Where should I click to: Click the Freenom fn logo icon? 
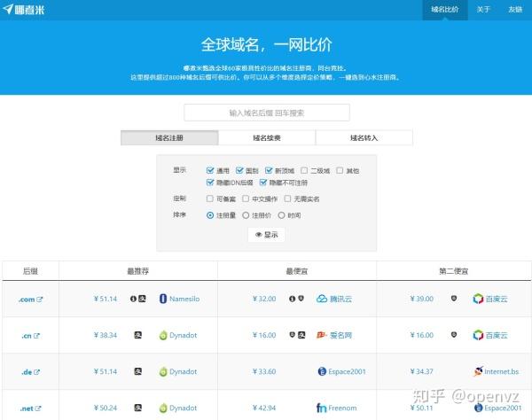coord(321,408)
